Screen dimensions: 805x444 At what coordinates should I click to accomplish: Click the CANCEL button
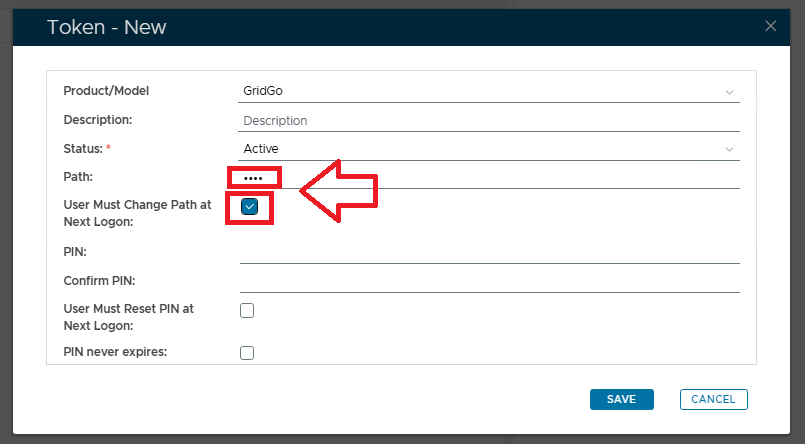(713, 399)
